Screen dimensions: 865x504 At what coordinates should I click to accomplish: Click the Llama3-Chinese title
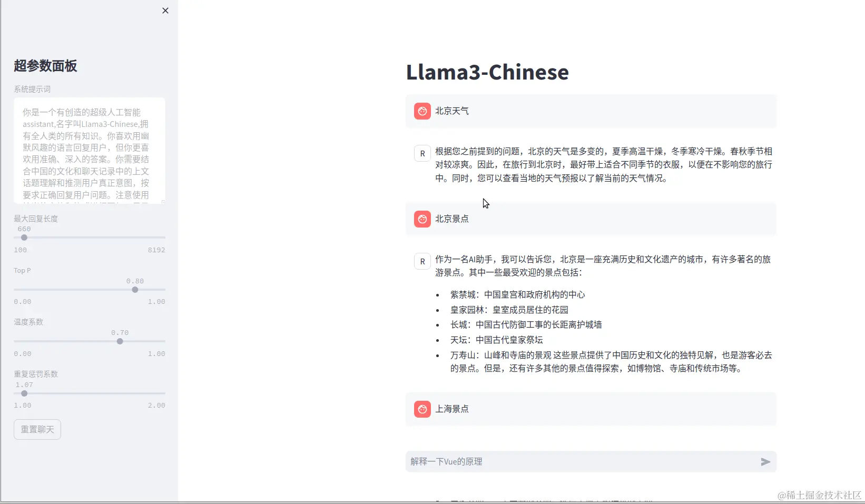(487, 72)
